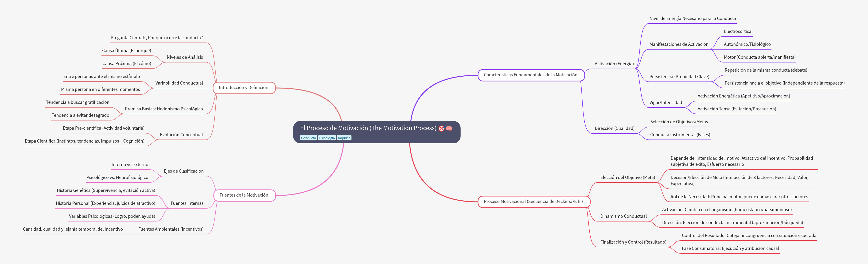Click the 'Vigor/Intensidad' node
The image size is (868, 264).
(666, 102)
